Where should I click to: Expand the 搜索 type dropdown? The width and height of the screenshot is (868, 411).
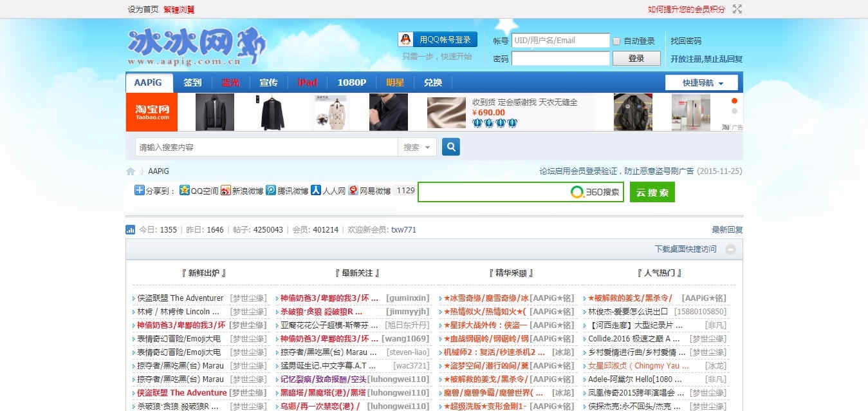418,148
